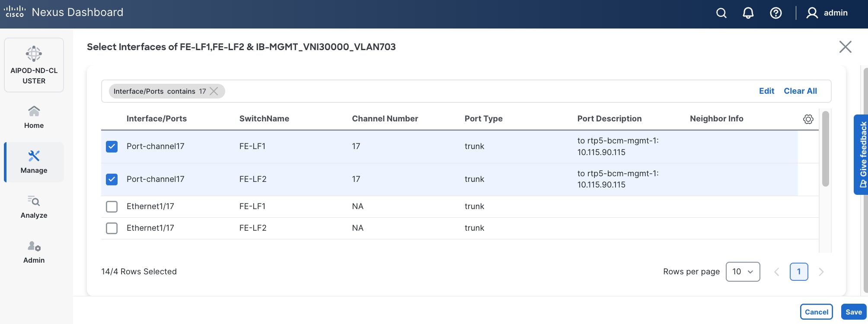The height and width of the screenshot is (324, 868).
Task: Open the Admin section in sidebar
Action: pos(34,252)
